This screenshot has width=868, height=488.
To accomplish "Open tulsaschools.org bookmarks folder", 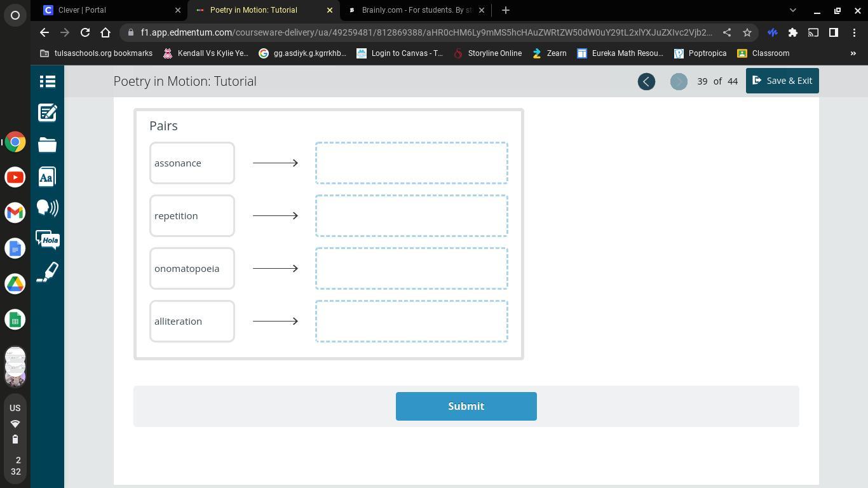I will click(x=97, y=53).
